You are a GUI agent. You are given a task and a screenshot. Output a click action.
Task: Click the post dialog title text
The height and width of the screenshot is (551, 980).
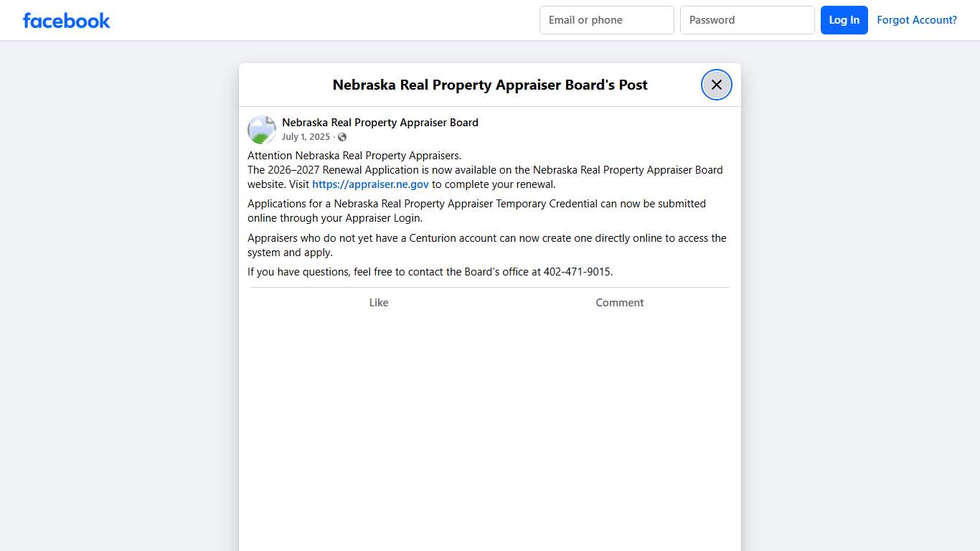click(x=489, y=85)
